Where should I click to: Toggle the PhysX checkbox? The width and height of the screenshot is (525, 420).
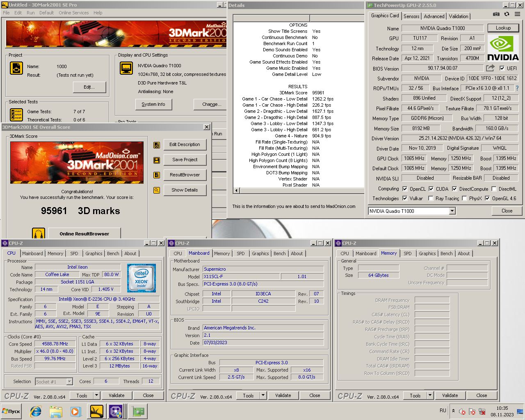click(x=464, y=199)
